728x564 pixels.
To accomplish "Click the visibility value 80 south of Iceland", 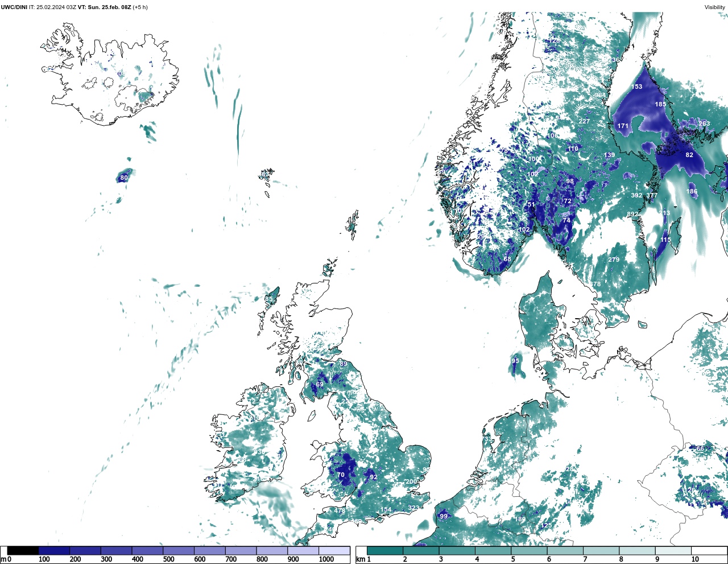I will 124,178.
